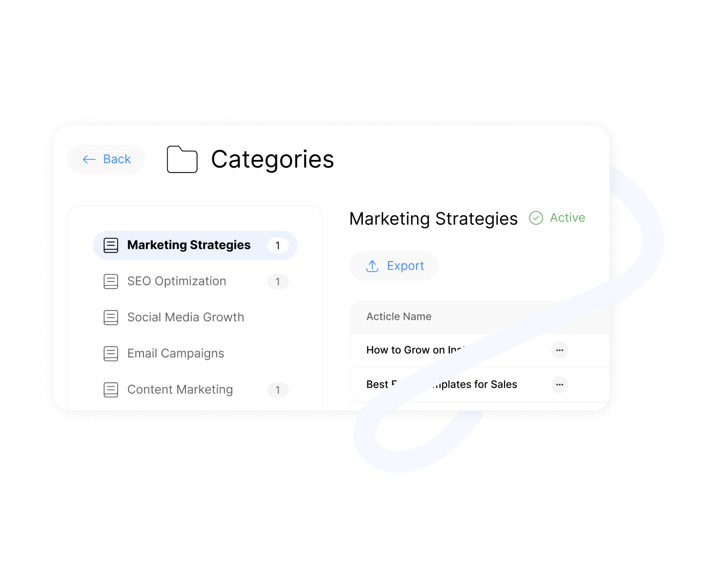Screen dimensions: 706x588
Task: Click the Social Media Growth document icon
Action: coord(111,318)
